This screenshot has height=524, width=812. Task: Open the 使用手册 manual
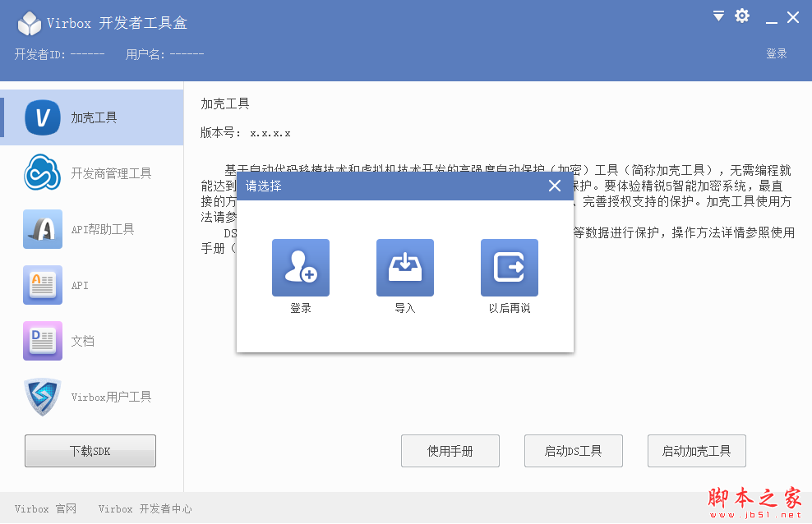coord(450,450)
